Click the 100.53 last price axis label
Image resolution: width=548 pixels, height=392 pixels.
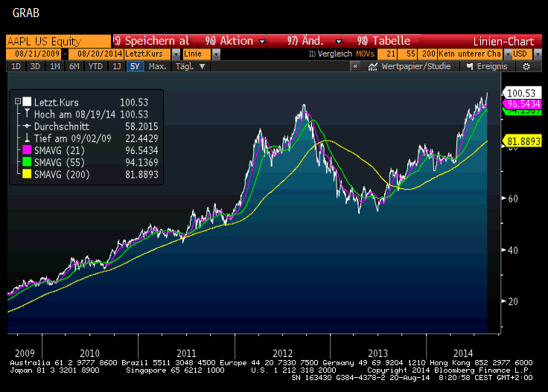tap(522, 93)
